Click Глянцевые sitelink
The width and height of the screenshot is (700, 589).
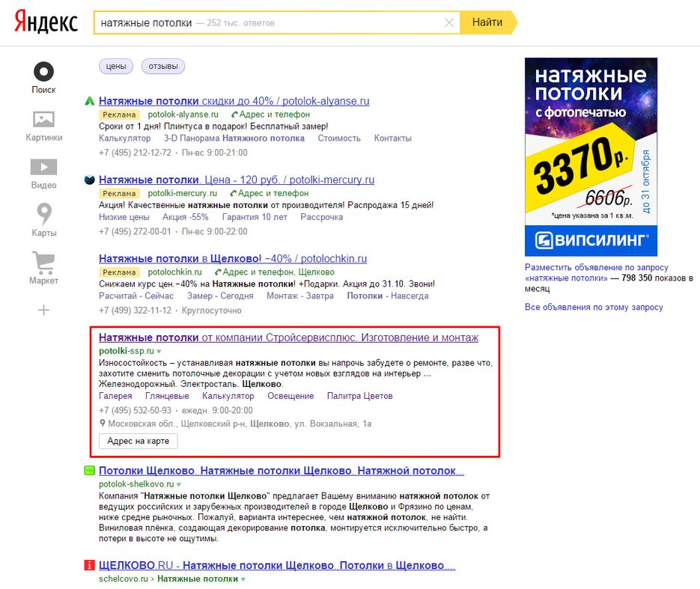[167, 396]
